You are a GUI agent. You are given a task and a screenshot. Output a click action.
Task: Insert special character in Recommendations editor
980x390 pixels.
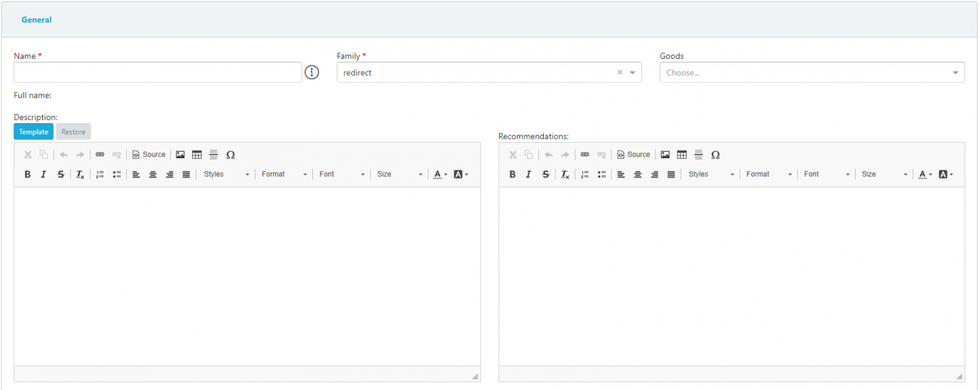[x=715, y=155]
